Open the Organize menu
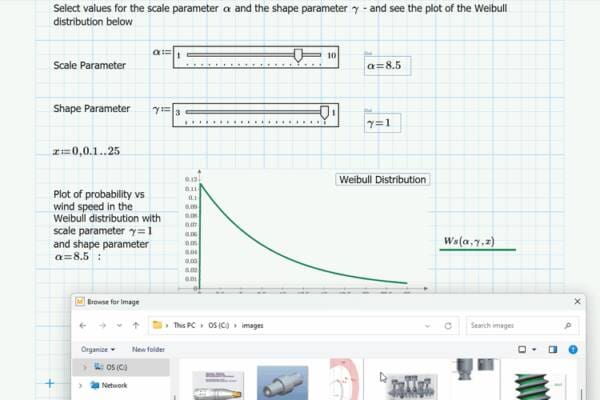Image resolution: width=600 pixels, height=400 pixels. 98,349
